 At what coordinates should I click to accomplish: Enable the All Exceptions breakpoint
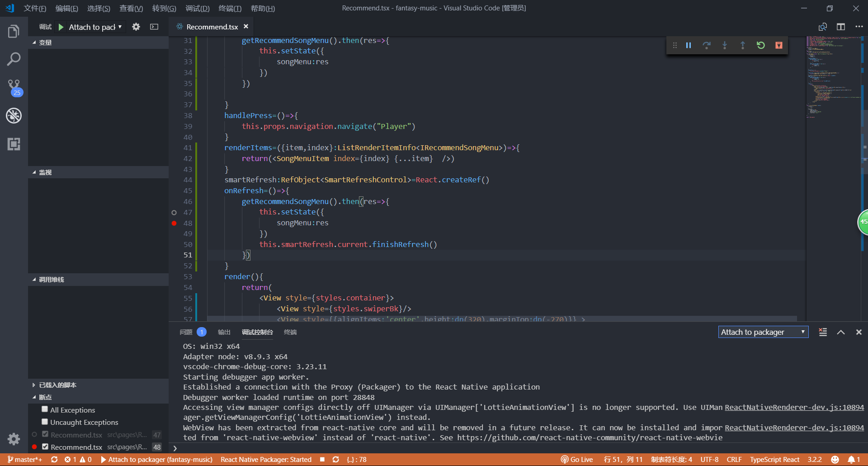45,409
